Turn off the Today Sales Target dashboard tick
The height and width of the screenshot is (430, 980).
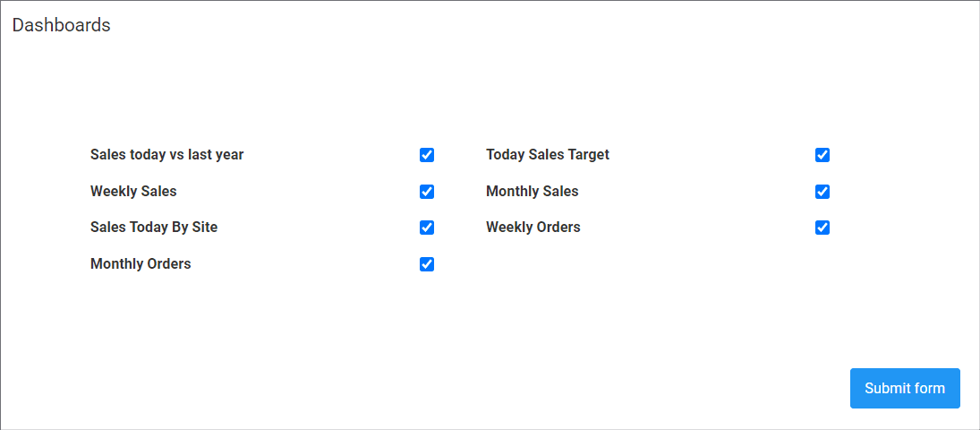pyautogui.click(x=822, y=155)
